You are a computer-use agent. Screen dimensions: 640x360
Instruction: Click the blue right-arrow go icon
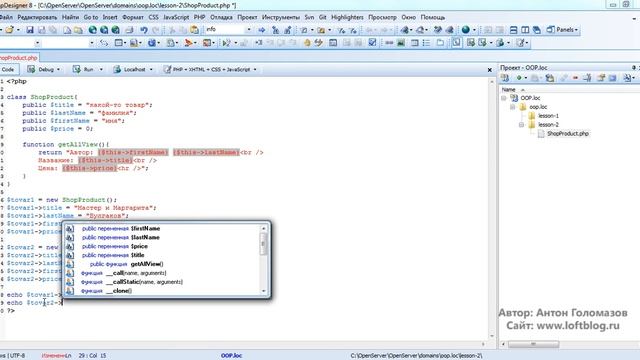(x=262, y=30)
